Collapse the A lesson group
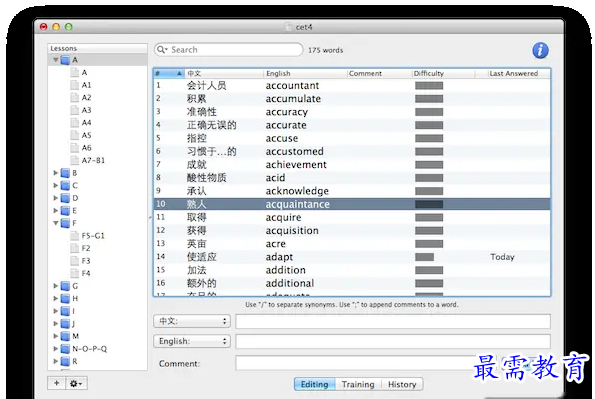This screenshot has height=399, width=595. [56, 60]
